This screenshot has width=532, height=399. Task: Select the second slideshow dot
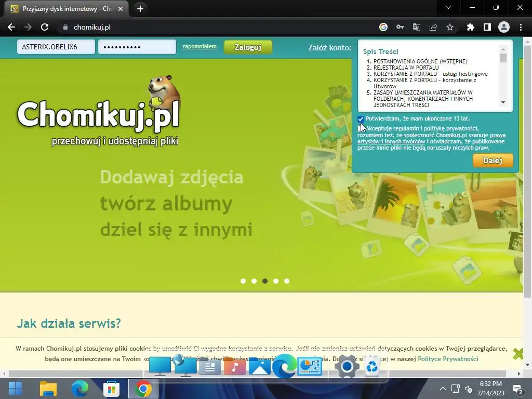pos(254,281)
